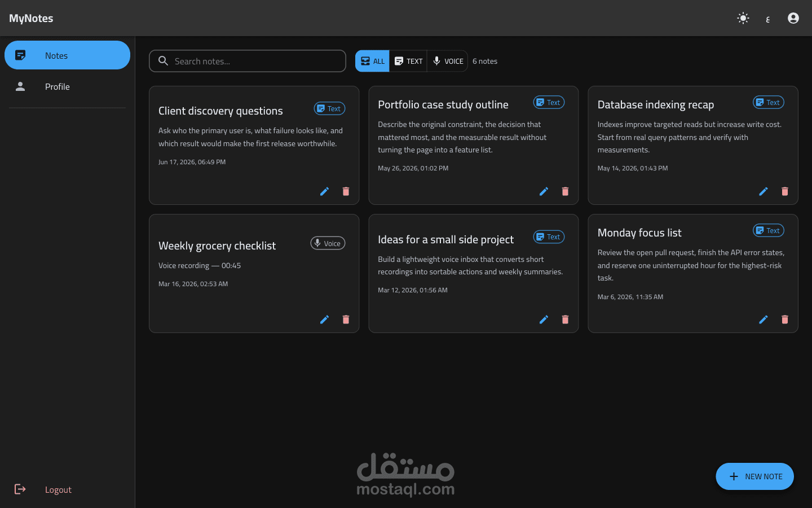This screenshot has width=812, height=508.
Task: Click Logout at the sidebar bottom
Action: pos(67,489)
